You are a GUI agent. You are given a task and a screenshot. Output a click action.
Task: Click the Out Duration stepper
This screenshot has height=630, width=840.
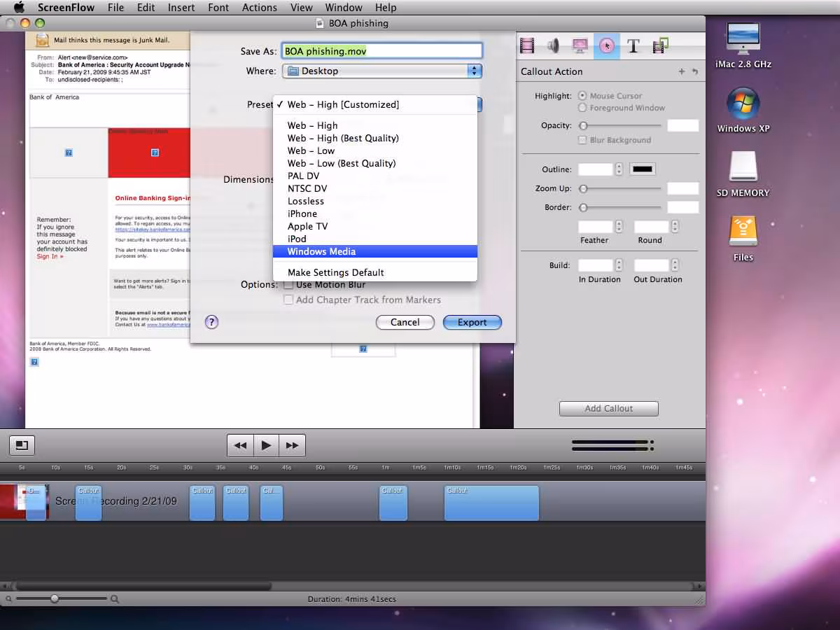point(675,265)
